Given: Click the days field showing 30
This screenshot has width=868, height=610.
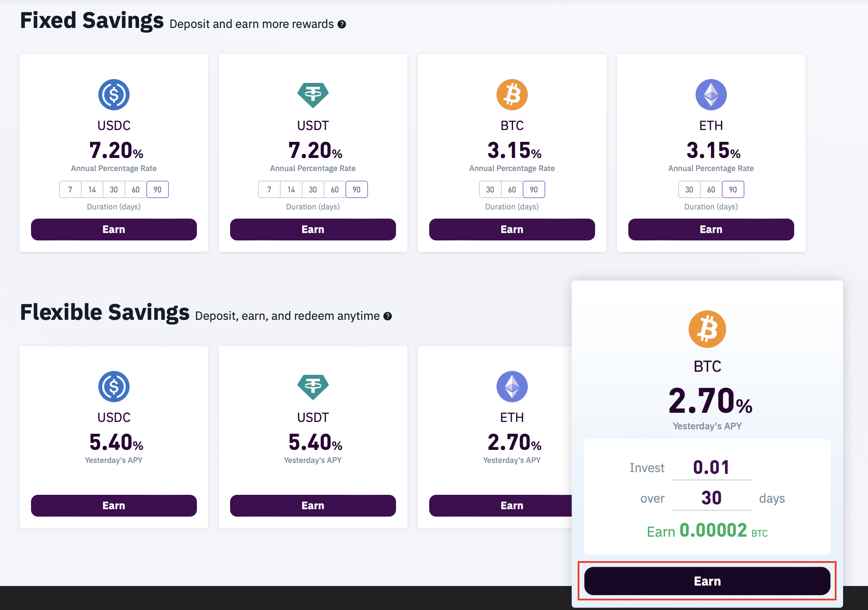Looking at the screenshot, I should click(x=711, y=498).
